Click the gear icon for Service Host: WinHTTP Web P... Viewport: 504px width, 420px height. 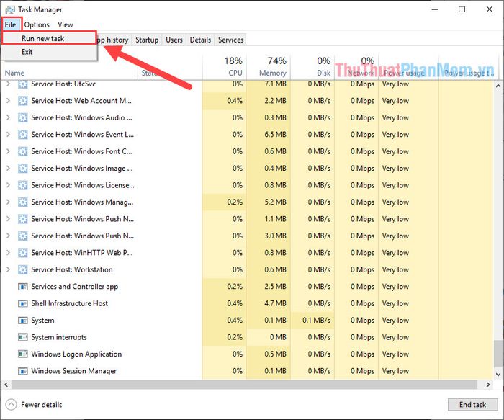(x=22, y=253)
